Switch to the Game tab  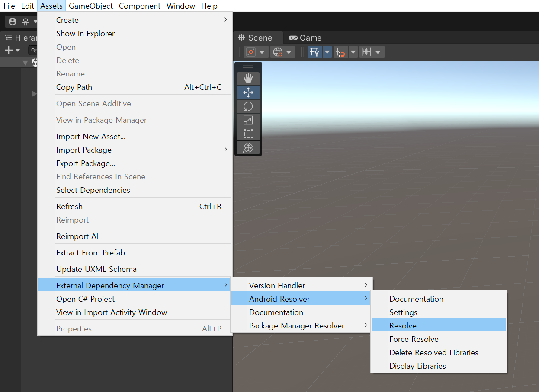pyautogui.click(x=305, y=38)
